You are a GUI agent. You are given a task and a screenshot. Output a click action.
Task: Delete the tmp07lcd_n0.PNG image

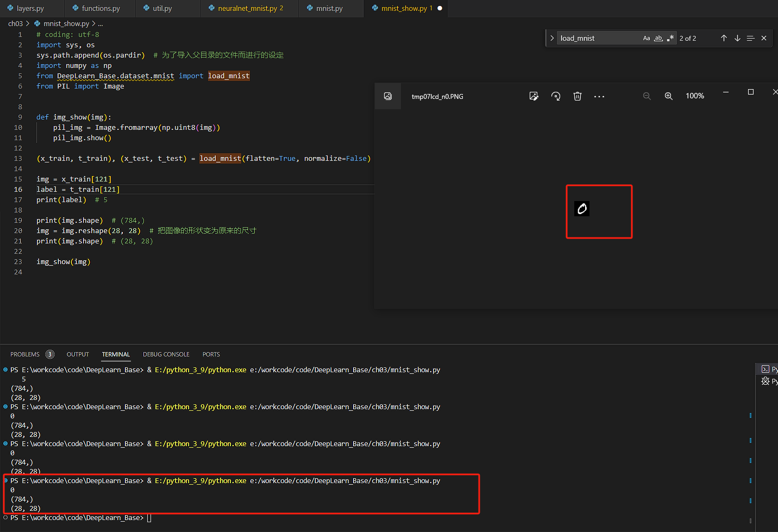click(578, 96)
